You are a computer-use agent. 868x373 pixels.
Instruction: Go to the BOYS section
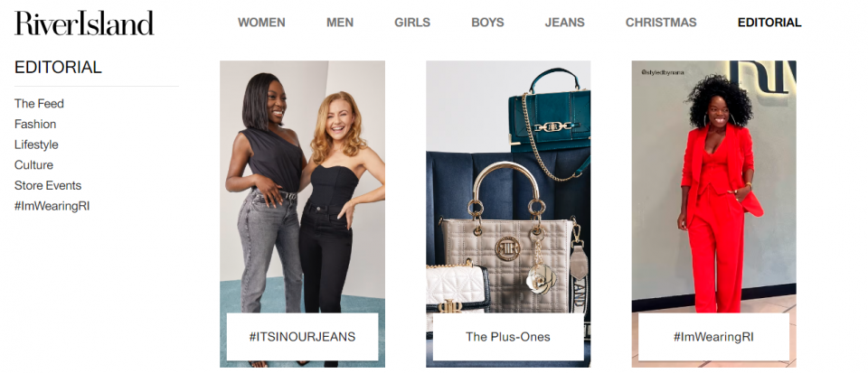487,23
